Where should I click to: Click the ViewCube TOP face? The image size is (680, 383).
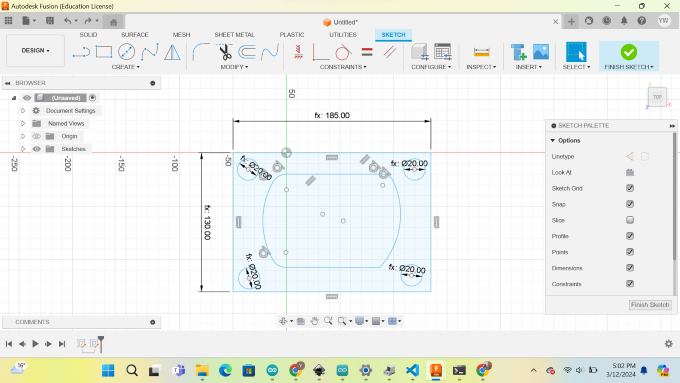[x=657, y=97]
